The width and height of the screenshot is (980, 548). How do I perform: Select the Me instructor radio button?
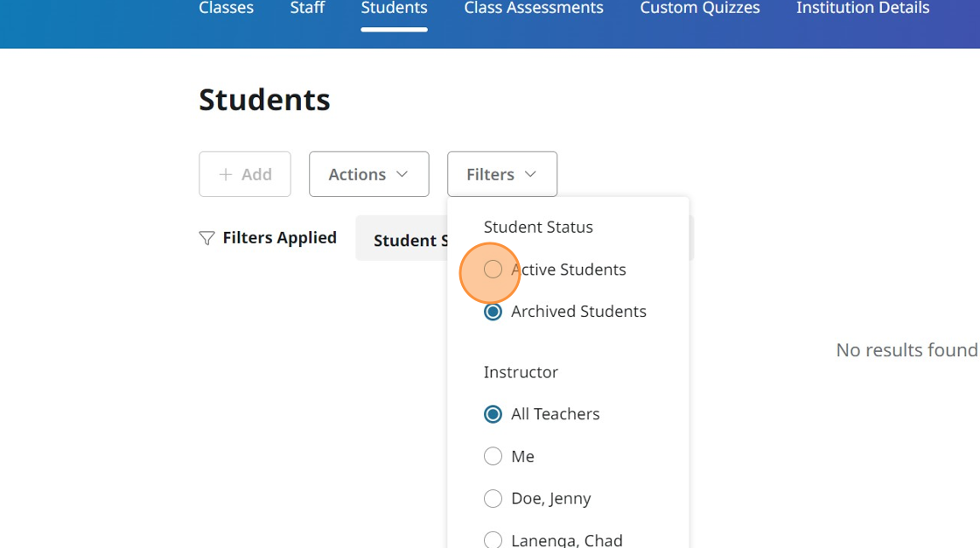pos(493,456)
